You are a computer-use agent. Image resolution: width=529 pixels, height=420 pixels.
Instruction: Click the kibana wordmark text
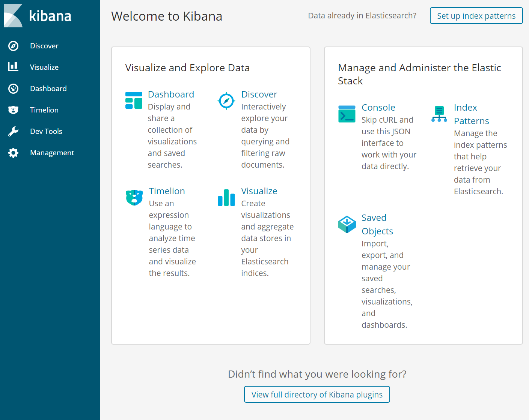[50, 16]
